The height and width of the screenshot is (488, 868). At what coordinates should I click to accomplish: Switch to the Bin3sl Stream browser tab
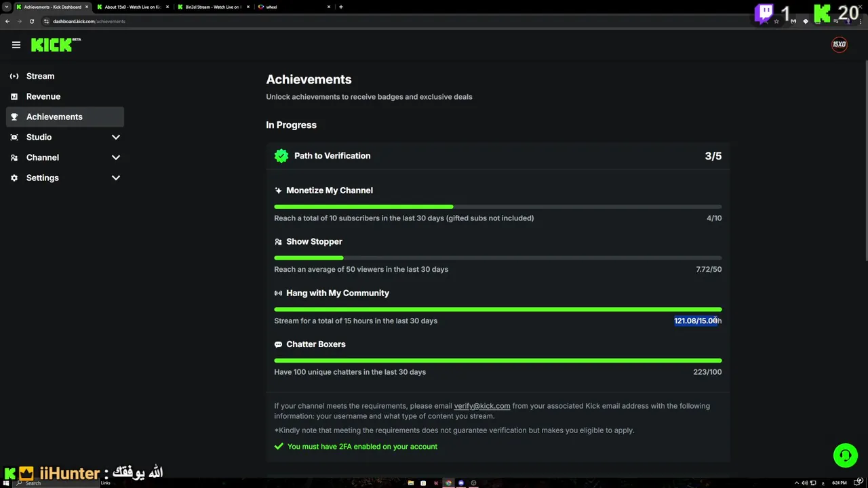pyautogui.click(x=213, y=7)
